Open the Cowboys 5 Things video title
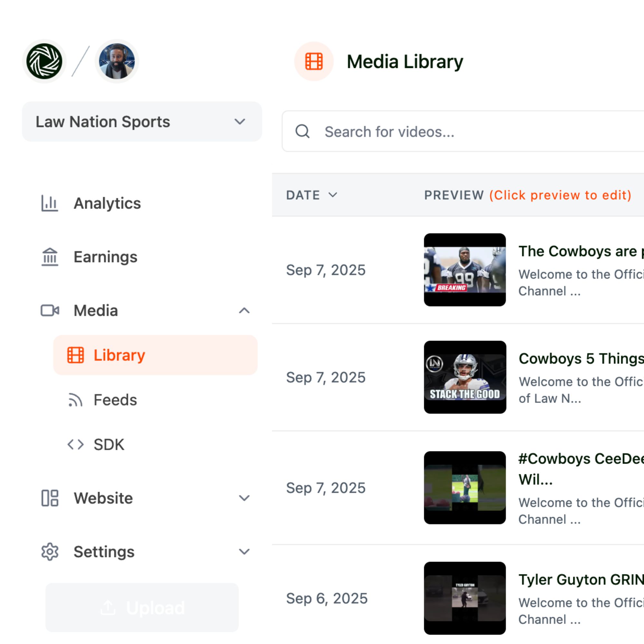This screenshot has width=644, height=644. (x=581, y=359)
